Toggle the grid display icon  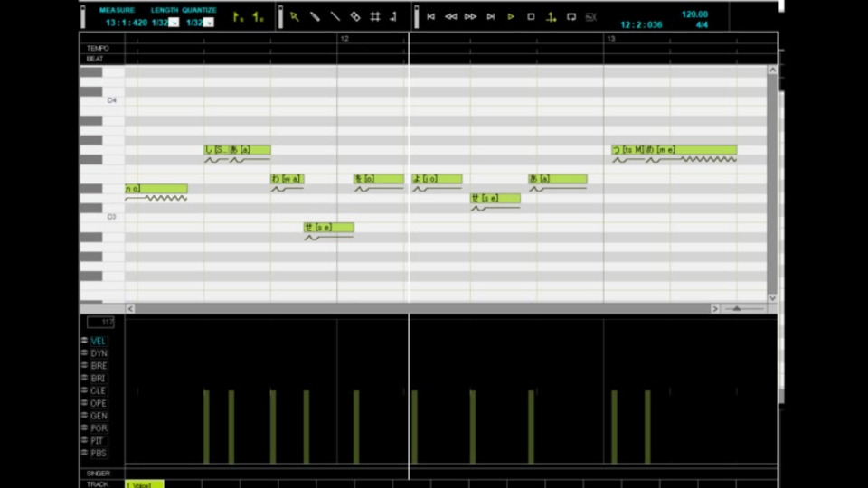click(374, 17)
